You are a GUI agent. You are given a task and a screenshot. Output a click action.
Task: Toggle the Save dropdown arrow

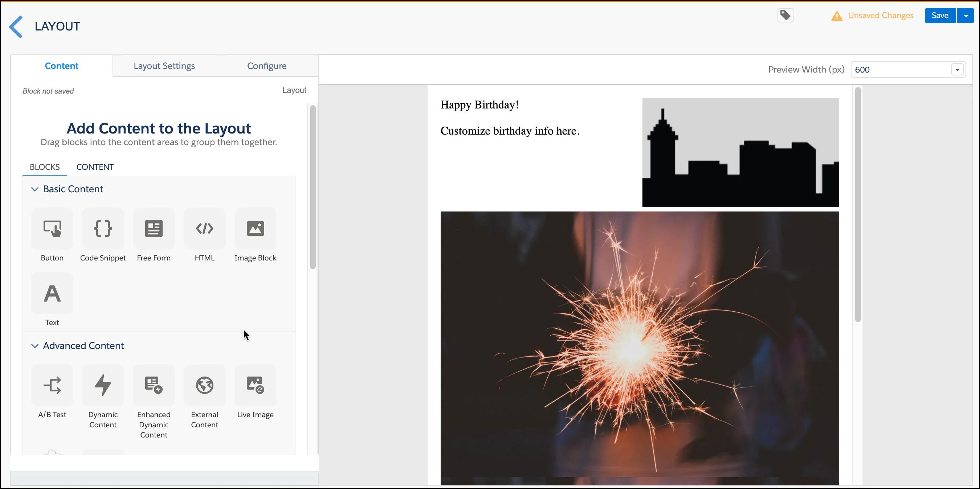(x=964, y=16)
